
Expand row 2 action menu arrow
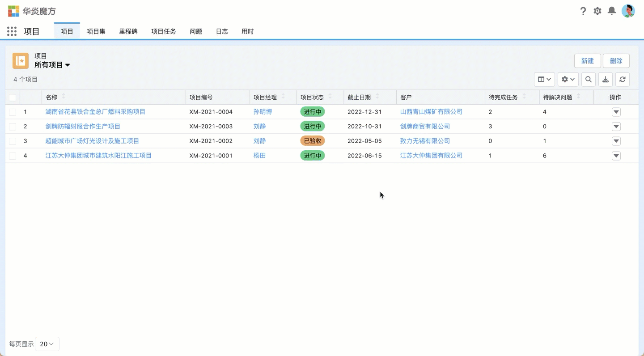616,127
